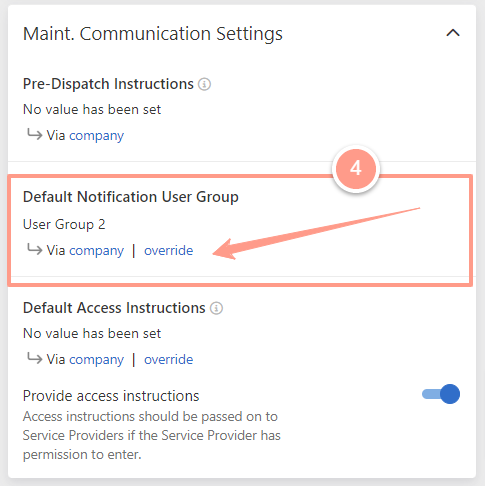
Task: Open company link under Default Access Instructions
Action: click(96, 360)
